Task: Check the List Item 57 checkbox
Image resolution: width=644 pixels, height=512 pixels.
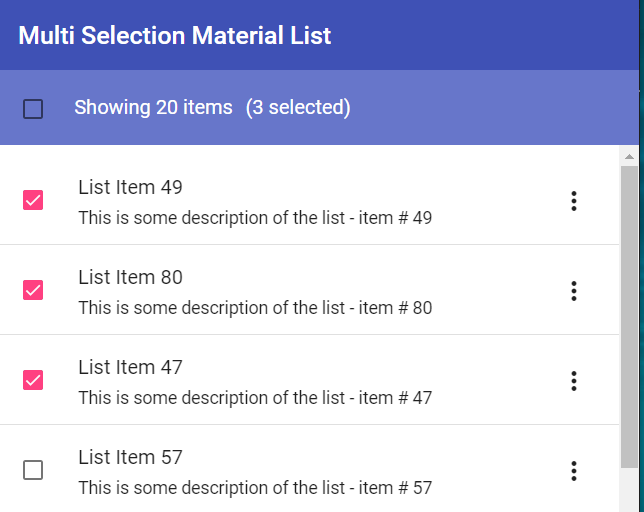Action: point(33,470)
